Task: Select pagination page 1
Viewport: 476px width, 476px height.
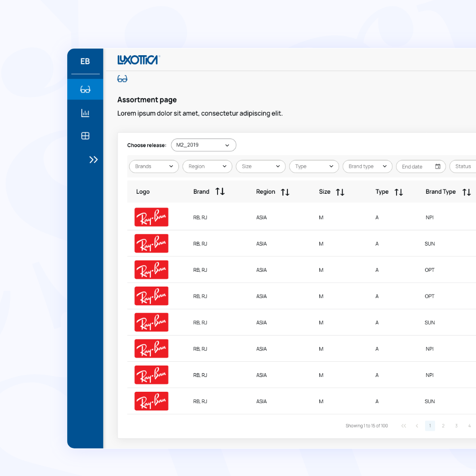Action: (x=430, y=426)
